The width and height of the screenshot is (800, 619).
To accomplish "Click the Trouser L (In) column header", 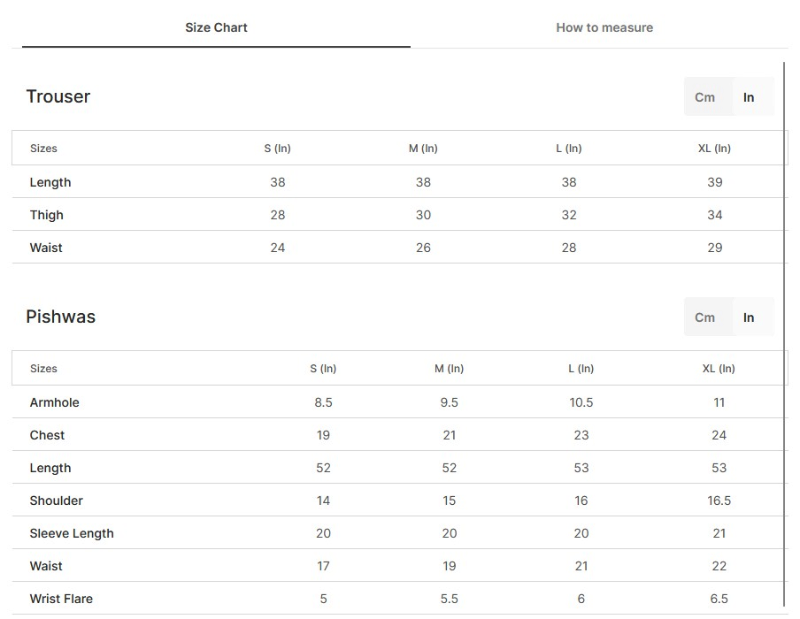I will pos(569,148).
